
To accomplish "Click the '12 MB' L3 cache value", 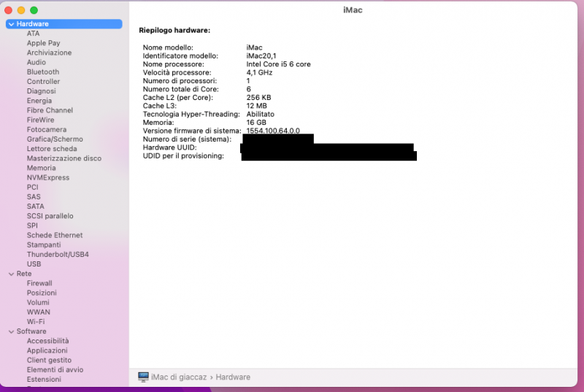I will (x=257, y=106).
